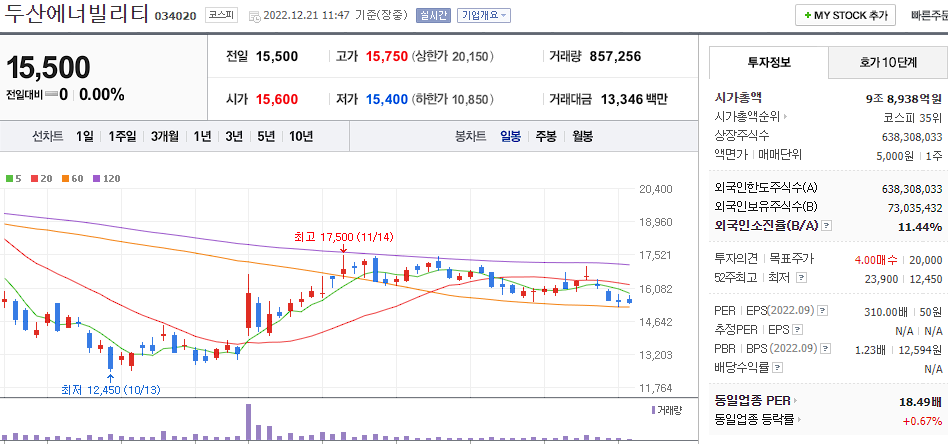This screenshot has width=948, height=444.
Task: Click the purple 120-day moving average swatch
Action: (96, 178)
